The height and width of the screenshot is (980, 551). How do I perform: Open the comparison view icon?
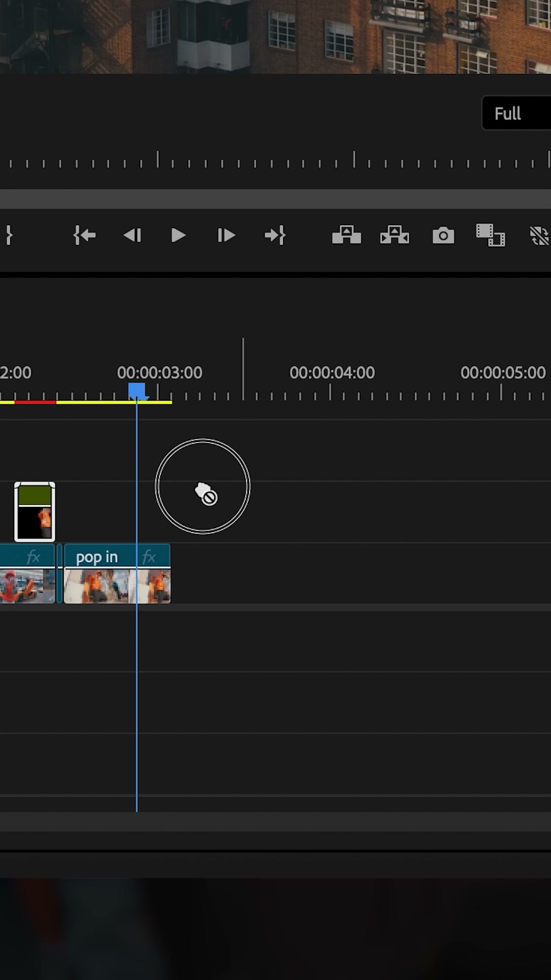[490, 235]
